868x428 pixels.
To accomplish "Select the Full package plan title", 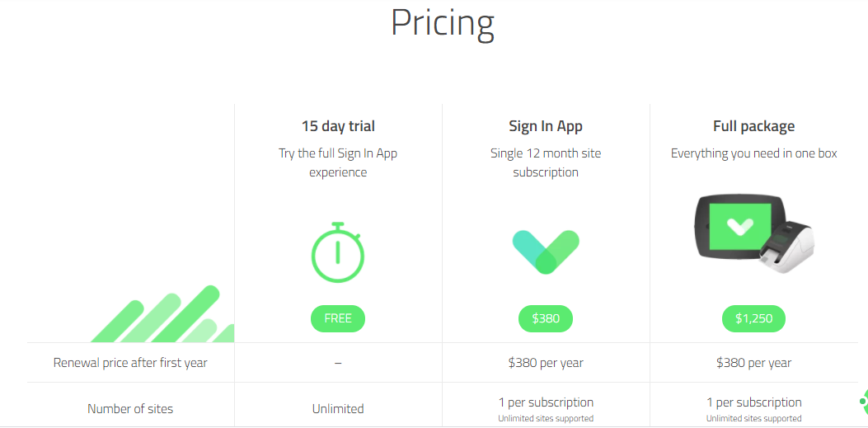I will click(753, 126).
